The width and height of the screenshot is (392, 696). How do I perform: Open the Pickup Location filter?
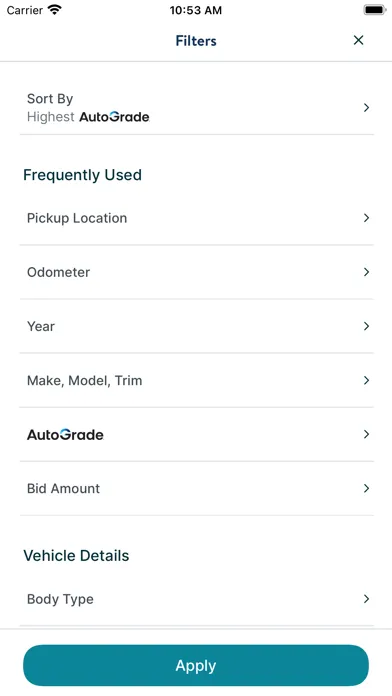(197, 218)
